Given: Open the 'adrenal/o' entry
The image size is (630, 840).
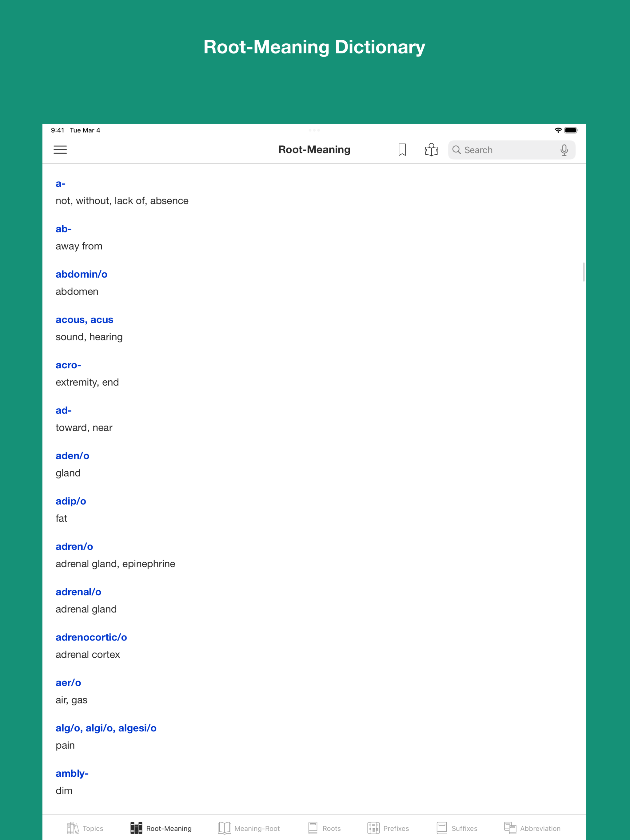Looking at the screenshot, I should tap(78, 592).
